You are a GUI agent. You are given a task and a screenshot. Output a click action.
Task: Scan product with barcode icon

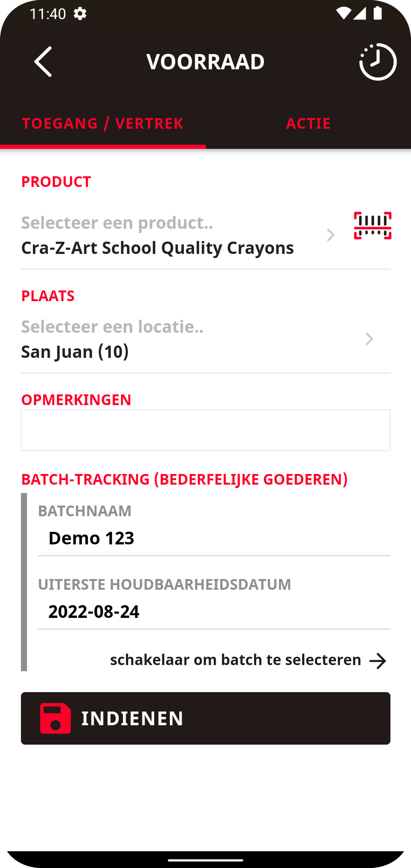pos(372,226)
